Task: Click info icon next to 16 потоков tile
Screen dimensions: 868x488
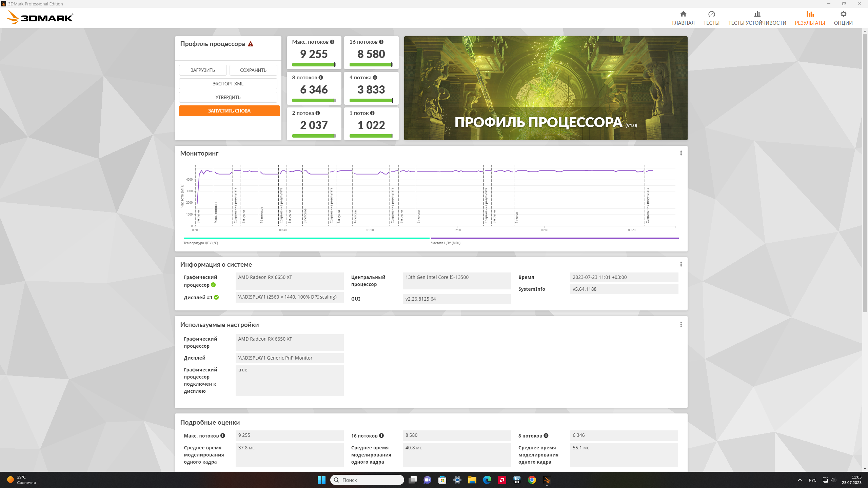Action: 381,42
